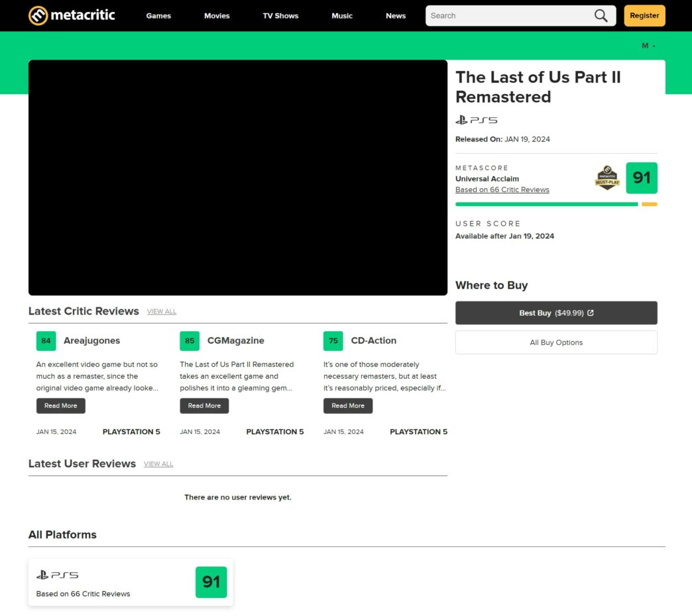The image size is (692, 616).
Task: Click the external link icon on Best Buy
Action: [x=591, y=313]
